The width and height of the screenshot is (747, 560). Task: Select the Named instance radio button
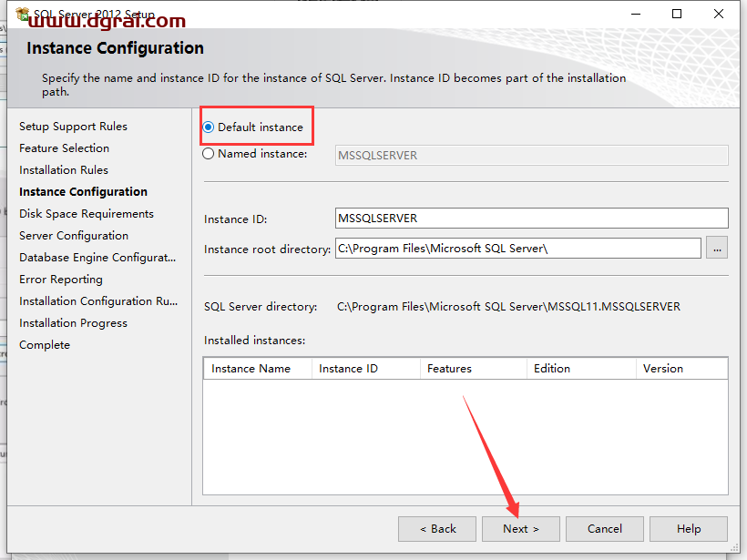(x=209, y=154)
